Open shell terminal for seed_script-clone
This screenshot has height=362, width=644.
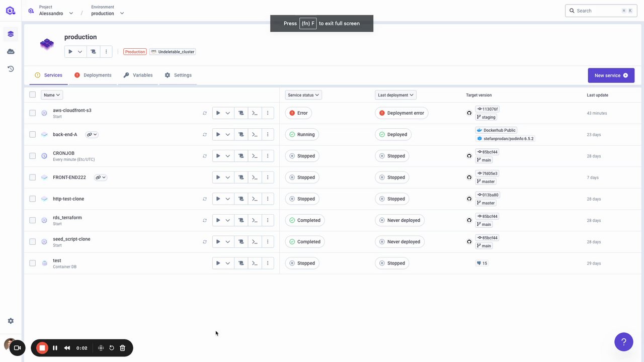click(255, 242)
